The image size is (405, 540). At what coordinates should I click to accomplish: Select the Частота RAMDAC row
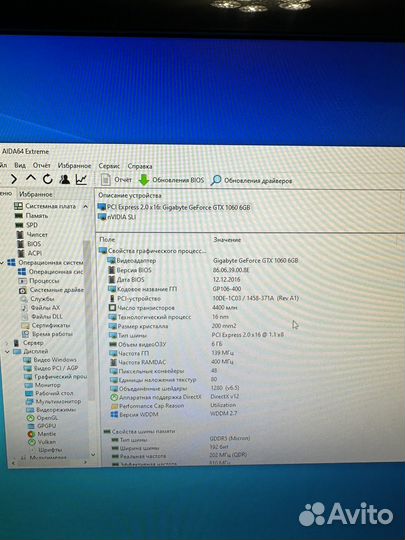pyautogui.click(x=172, y=362)
